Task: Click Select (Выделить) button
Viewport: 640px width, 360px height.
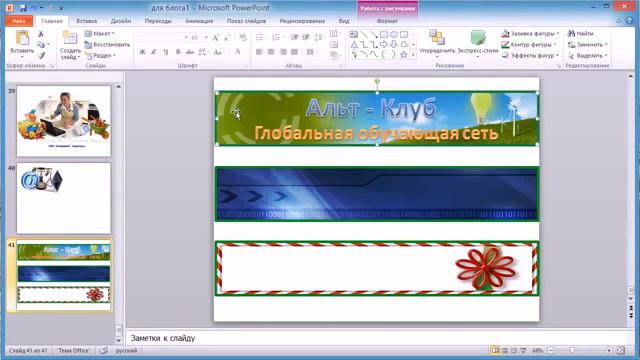Action: click(588, 55)
